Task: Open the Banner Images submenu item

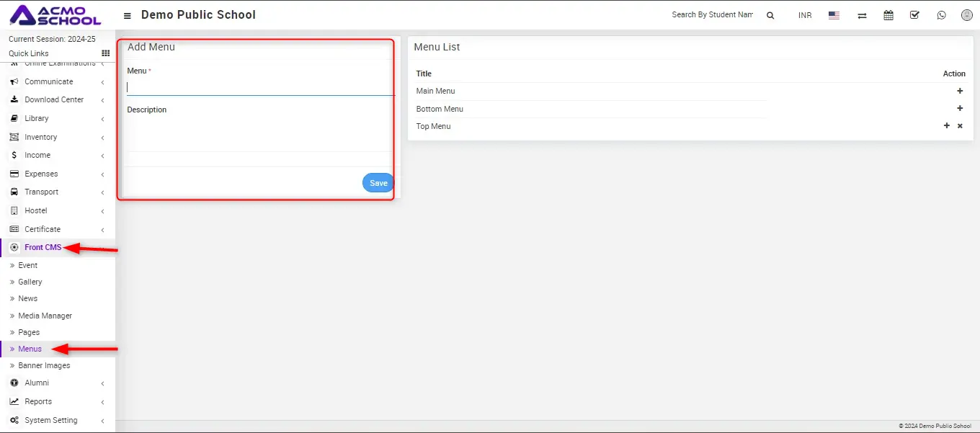Action: point(44,365)
